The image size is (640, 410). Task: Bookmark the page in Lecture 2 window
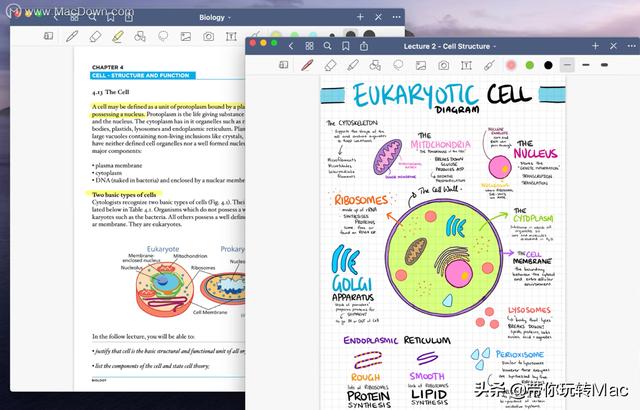pyautogui.click(x=346, y=46)
